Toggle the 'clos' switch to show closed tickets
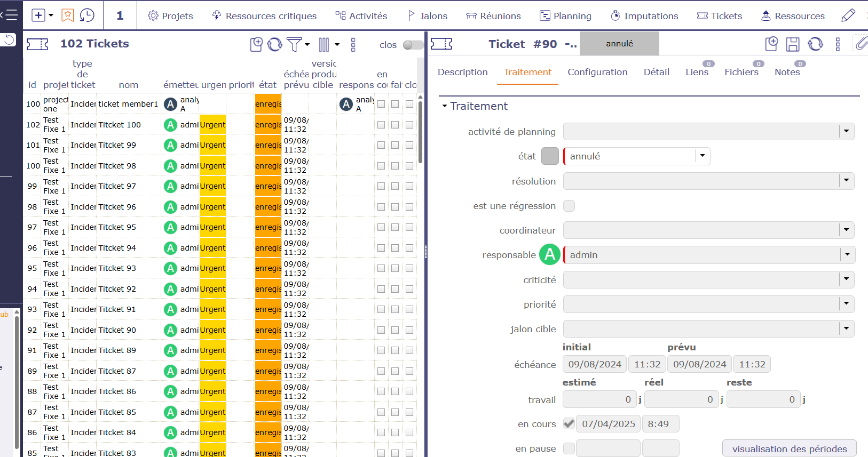Viewport: 868px width, 457px height. 412,45
